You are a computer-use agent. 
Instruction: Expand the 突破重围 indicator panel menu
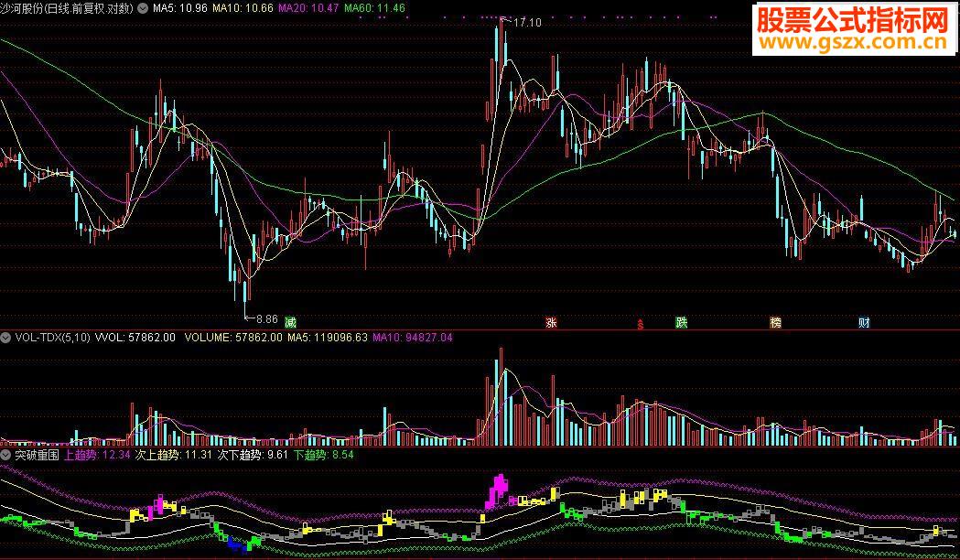pos(6,455)
